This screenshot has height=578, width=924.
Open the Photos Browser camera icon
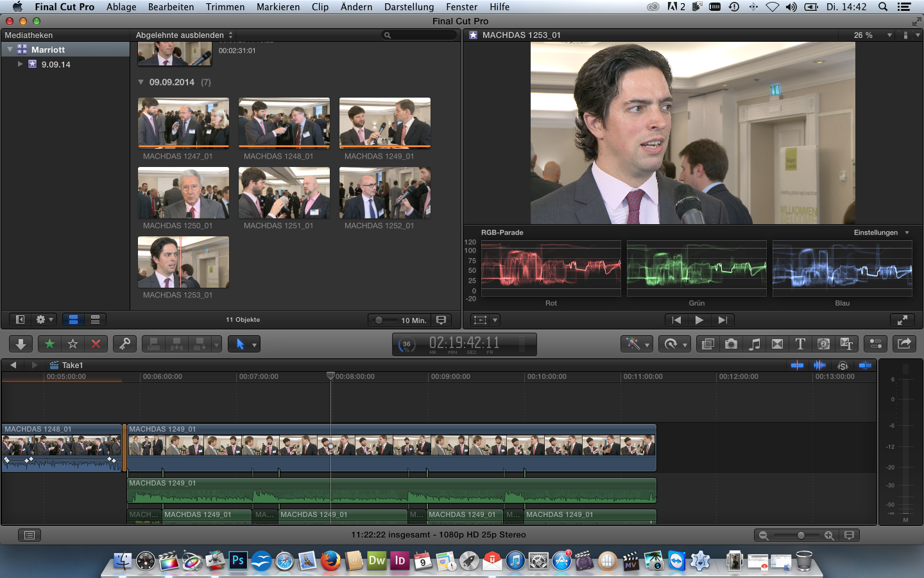[x=731, y=344]
